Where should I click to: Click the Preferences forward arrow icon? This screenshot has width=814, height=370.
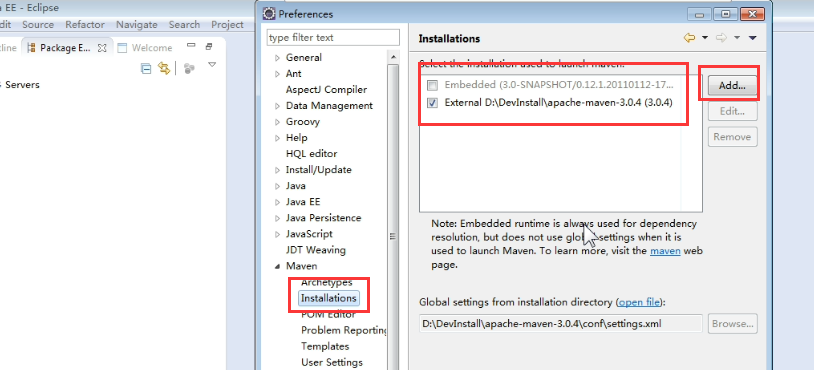(721, 38)
